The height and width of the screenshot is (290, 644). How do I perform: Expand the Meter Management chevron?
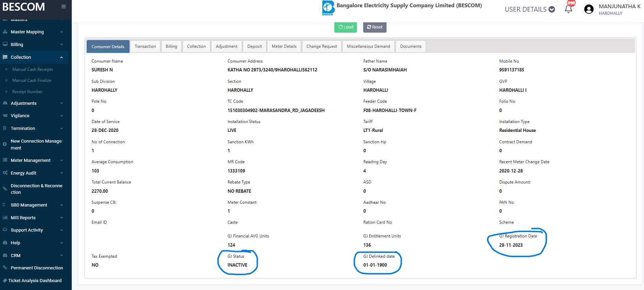point(62,160)
